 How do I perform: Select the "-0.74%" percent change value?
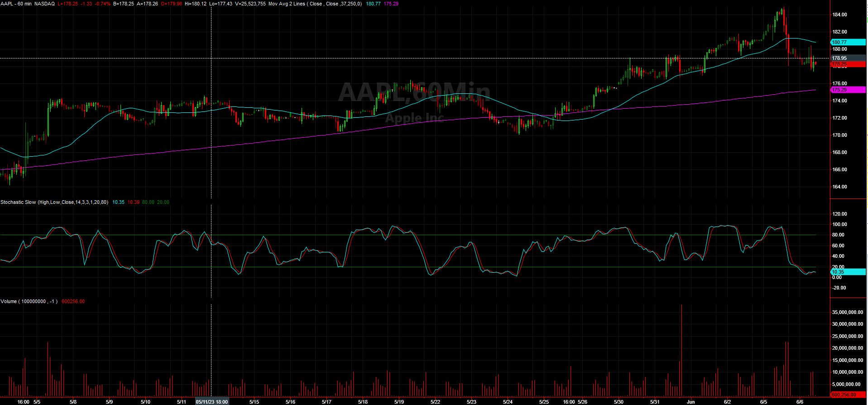[x=102, y=4]
